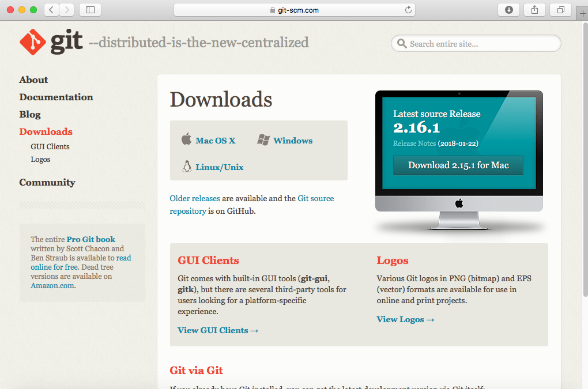Toggle the Safari sidebar button
This screenshot has height=389, width=588.
coord(90,10)
